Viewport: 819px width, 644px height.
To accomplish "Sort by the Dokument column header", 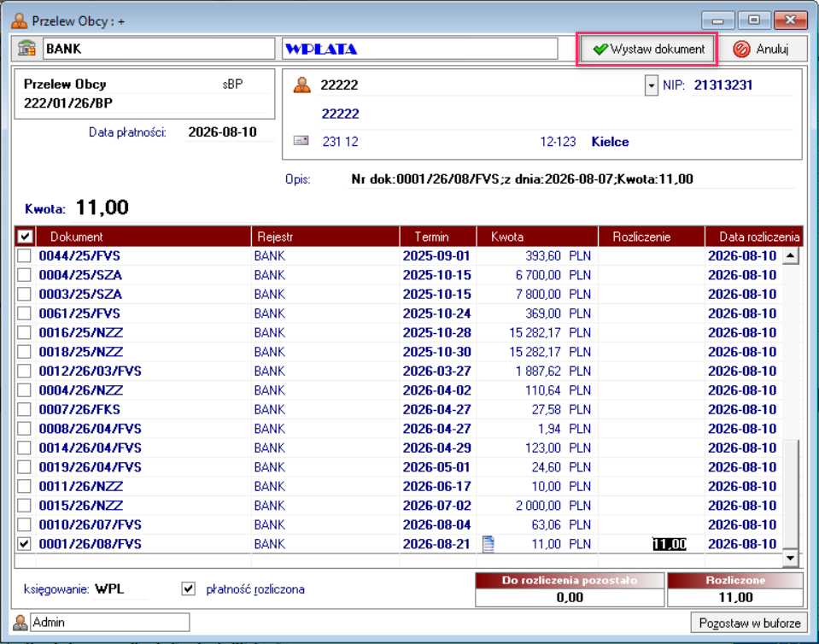I will coord(143,237).
